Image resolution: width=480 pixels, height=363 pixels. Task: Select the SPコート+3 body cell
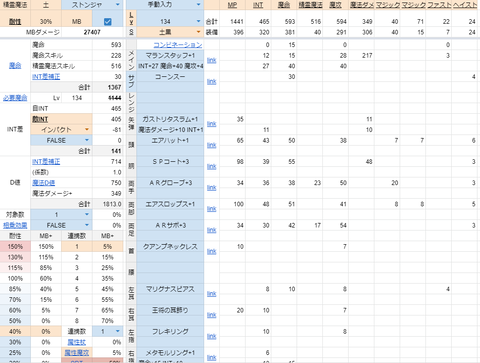tap(170, 162)
